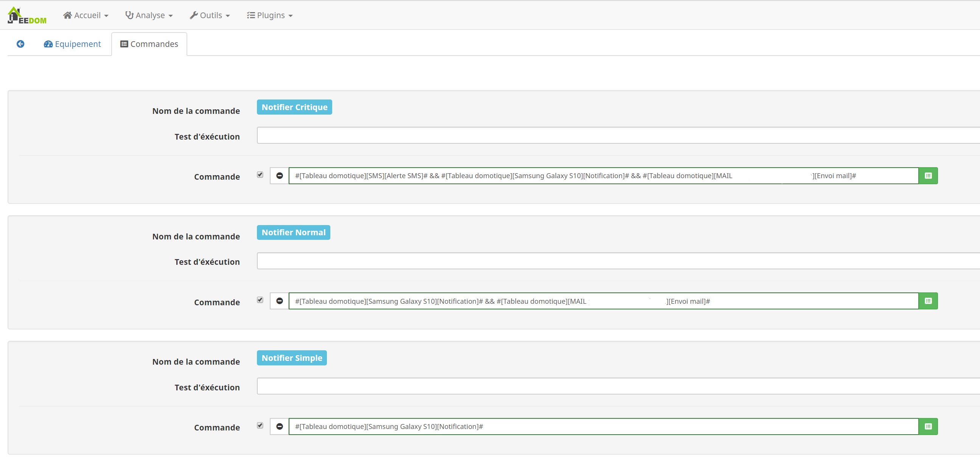Open command selector for Notifier Normal
Image resolution: width=980 pixels, height=463 pixels.
[x=928, y=301]
